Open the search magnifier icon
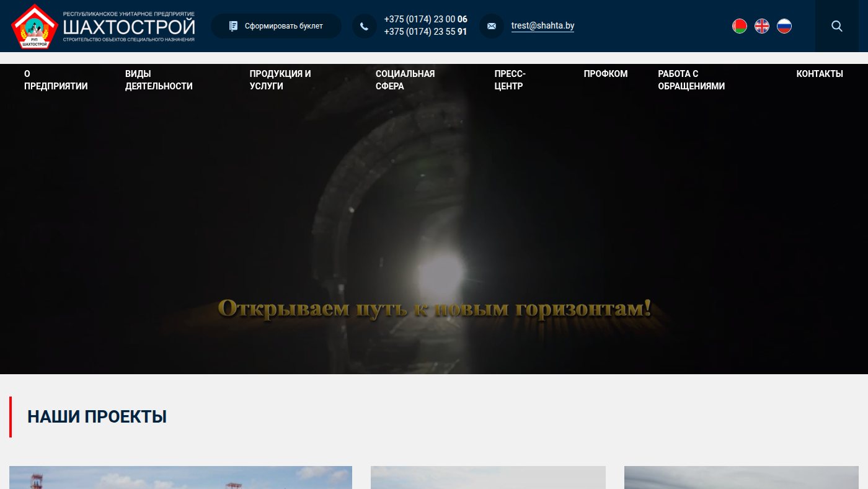This screenshot has height=489, width=868. coord(837,26)
